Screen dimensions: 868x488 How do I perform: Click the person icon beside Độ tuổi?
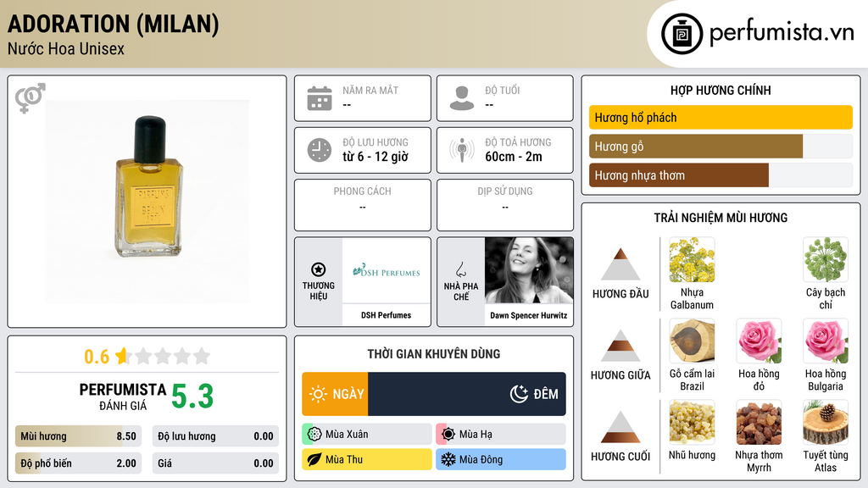pos(462,98)
